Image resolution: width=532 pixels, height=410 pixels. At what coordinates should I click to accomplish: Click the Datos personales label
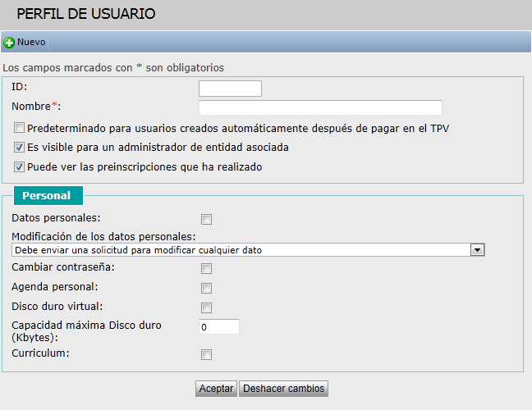56,217
